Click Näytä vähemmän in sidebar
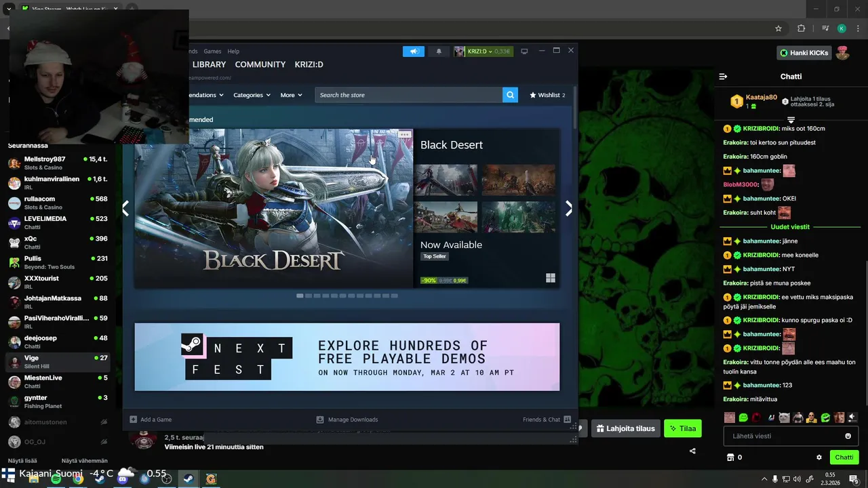 [85, 461]
